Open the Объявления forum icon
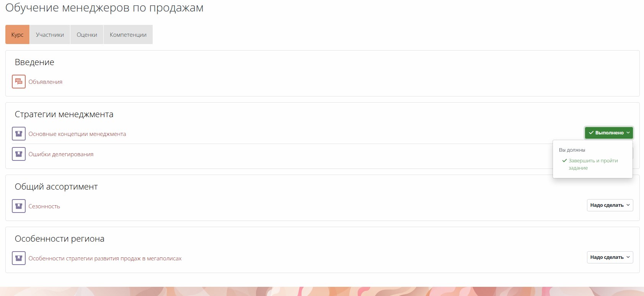This screenshot has height=296, width=644. [19, 82]
